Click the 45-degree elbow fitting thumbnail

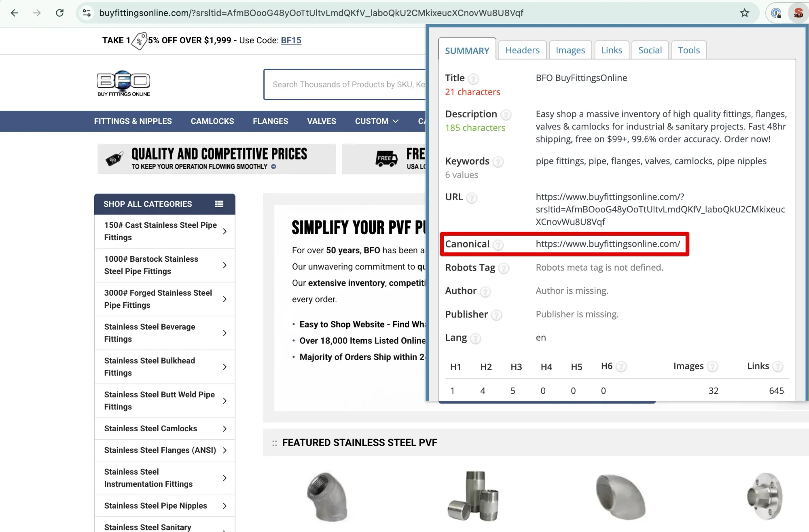[328, 497]
